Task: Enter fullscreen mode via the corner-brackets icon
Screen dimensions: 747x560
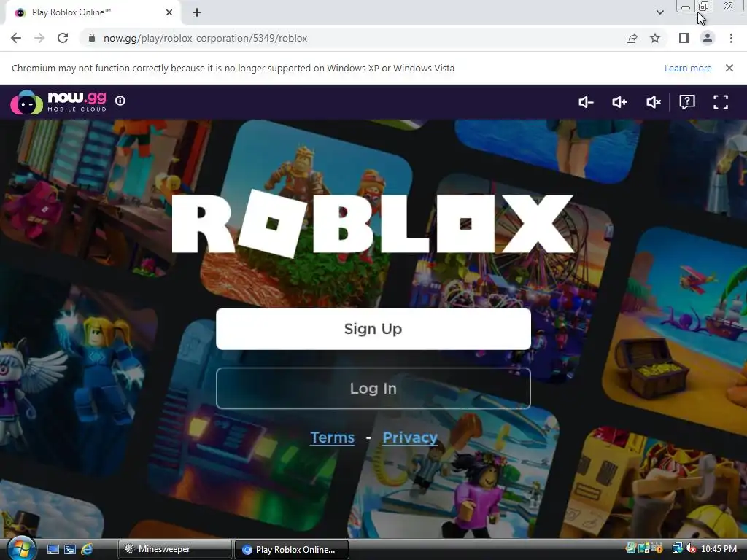Action: [720, 102]
